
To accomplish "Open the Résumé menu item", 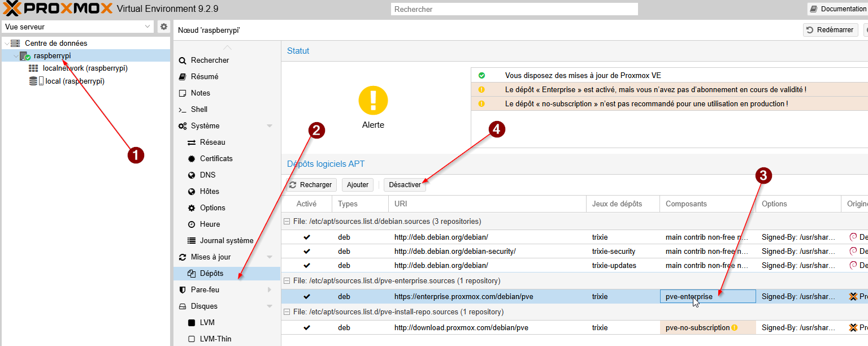I will pos(205,76).
